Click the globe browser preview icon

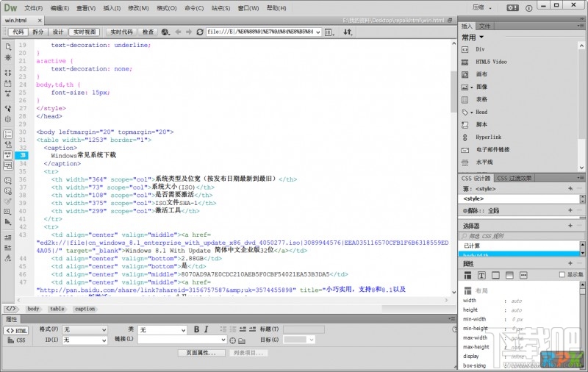pos(165,32)
